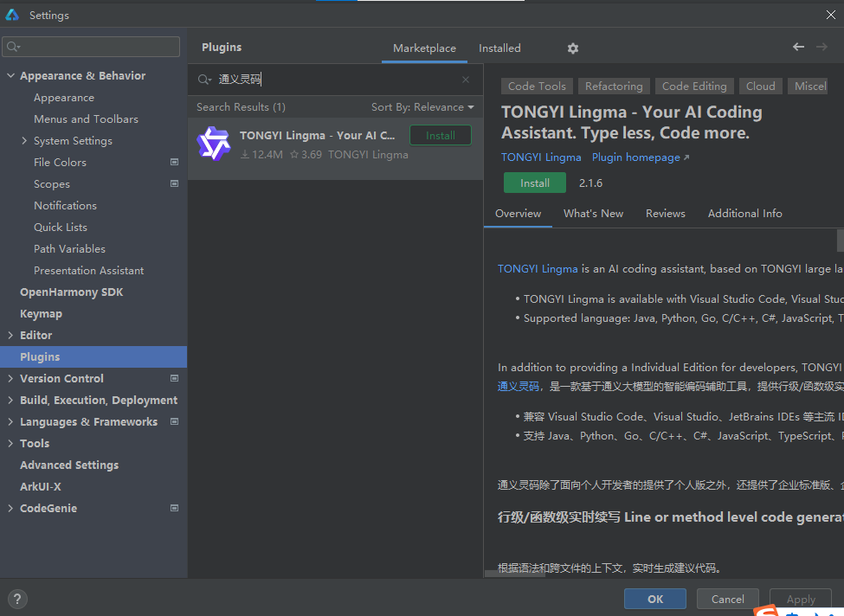Image resolution: width=844 pixels, height=616 pixels.
Task: Click the green Install button in details
Action: coord(534,183)
